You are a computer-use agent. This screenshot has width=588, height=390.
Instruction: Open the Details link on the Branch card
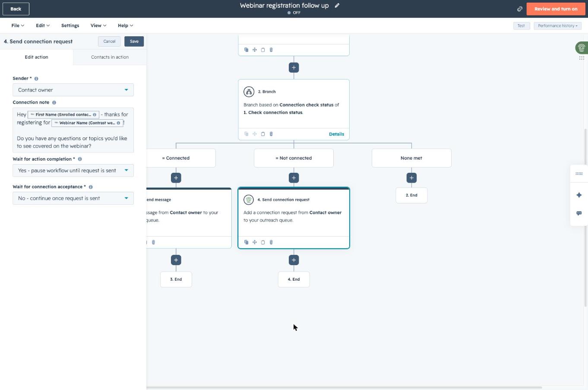pyautogui.click(x=336, y=134)
